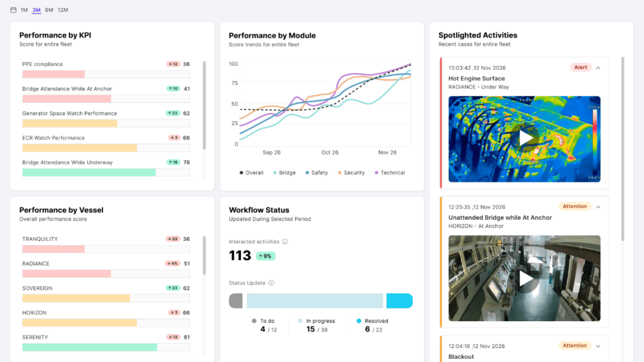Click Attention badge on Unattended Bridge card

coord(575,206)
